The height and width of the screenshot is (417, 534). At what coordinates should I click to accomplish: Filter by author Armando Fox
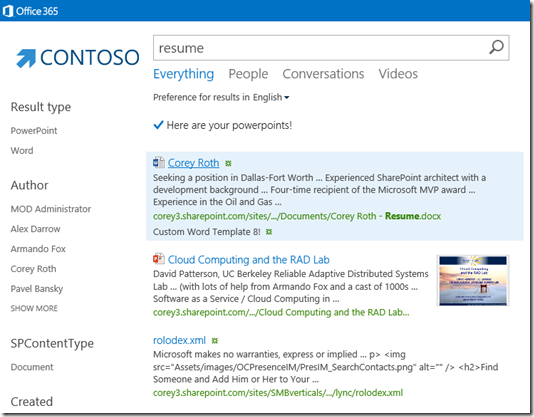(x=38, y=249)
